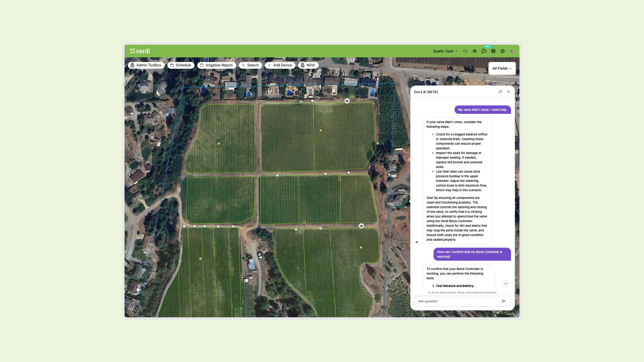
Task: Expand the Quails' Gate account dropdown
Action: pyautogui.click(x=445, y=51)
